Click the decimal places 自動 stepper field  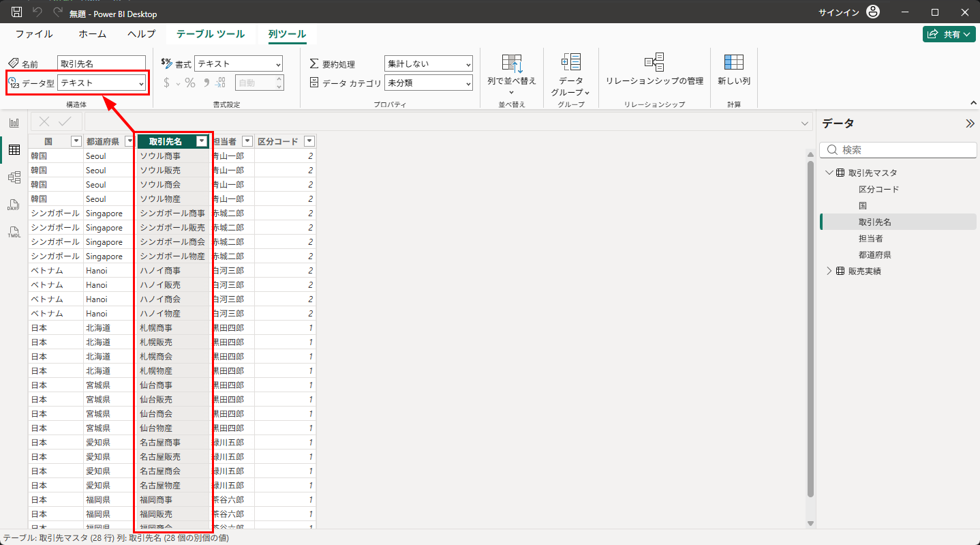pyautogui.click(x=259, y=83)
